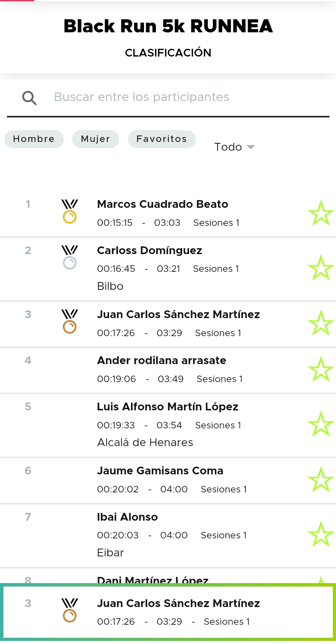Show only Favoritos participants
The width and height of the screenshot is (336, 644).
(x=162, y=139)
